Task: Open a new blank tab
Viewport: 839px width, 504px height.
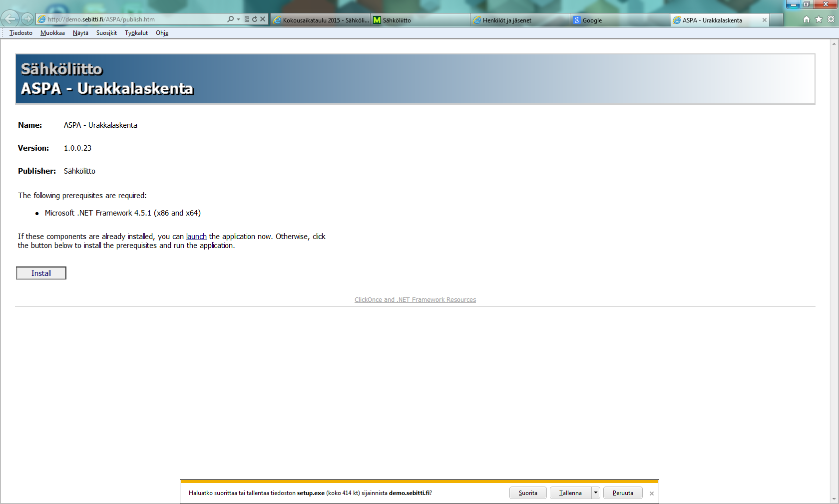Action: (x=776, y=20)
